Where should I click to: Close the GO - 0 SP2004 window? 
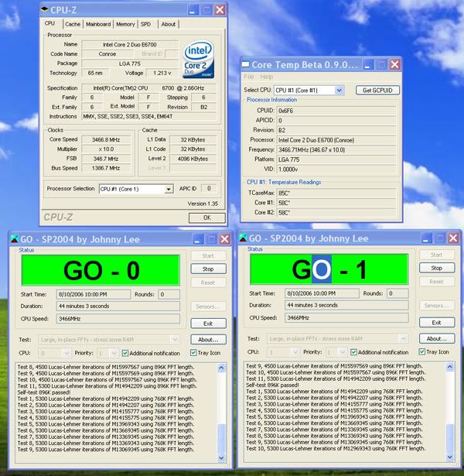pyautogui.click(x=225, y=239)
